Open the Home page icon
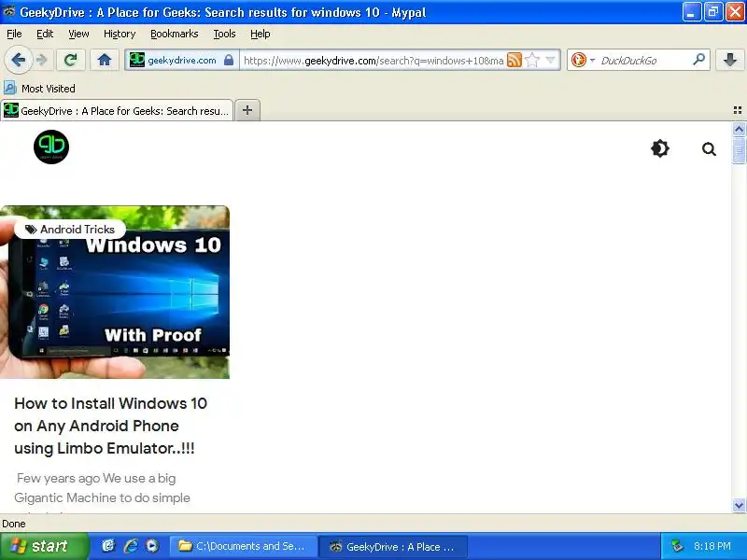Image resolution: width=747 pixels, height=560 pixels. tap(105, 60)
